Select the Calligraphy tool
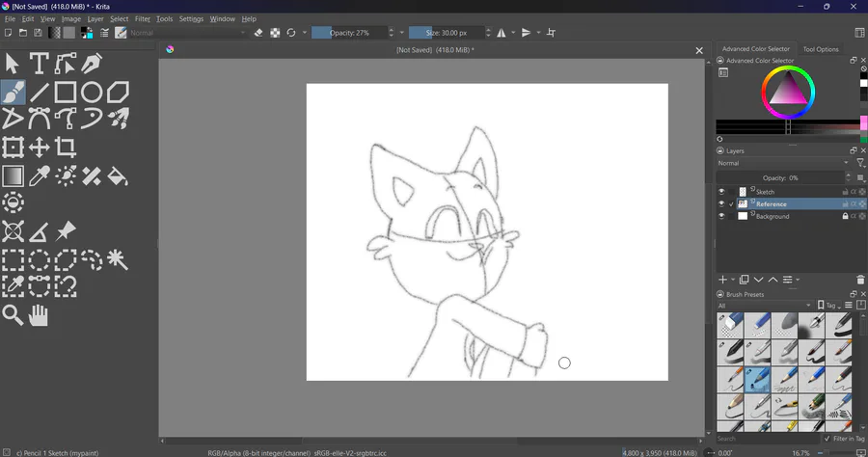Screen dimensions: 868x457 pos(92,64)
